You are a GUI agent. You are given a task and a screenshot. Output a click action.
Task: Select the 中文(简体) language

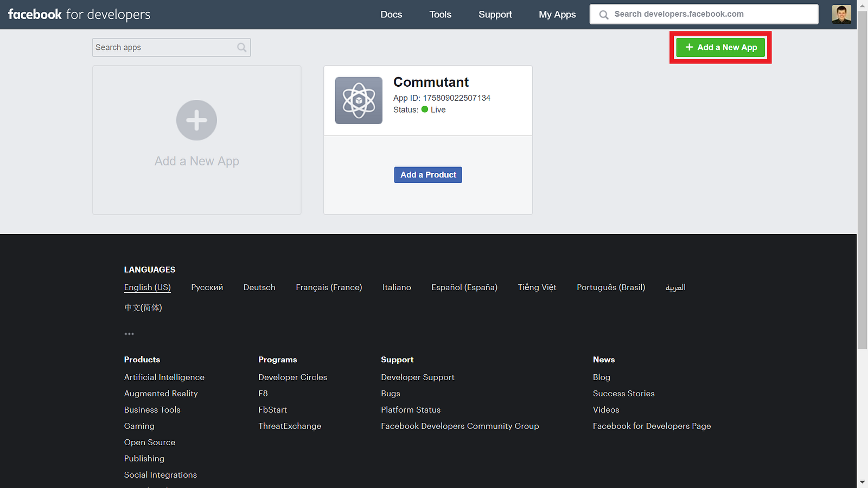pyautogui.click(x=143, y=307)
